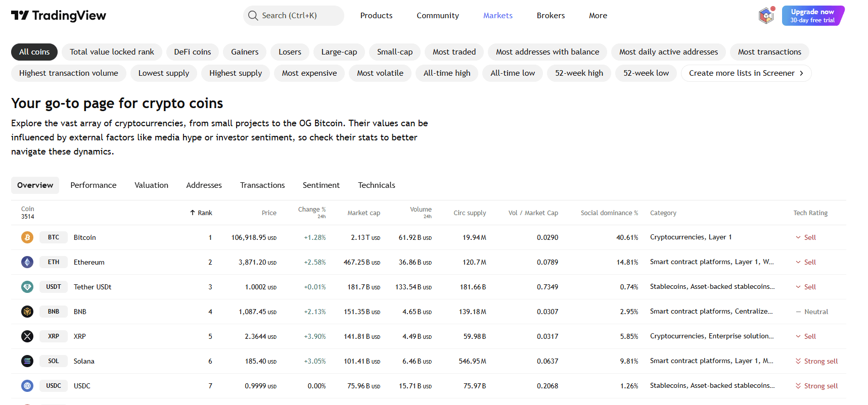Open the Technicals tab
The image size is (868, 405).
(377, 185)
